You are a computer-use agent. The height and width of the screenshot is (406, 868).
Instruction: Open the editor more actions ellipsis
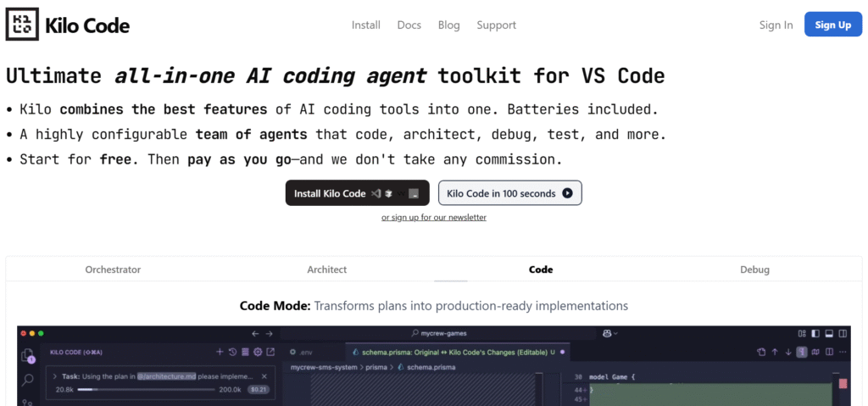pos(843,352)
